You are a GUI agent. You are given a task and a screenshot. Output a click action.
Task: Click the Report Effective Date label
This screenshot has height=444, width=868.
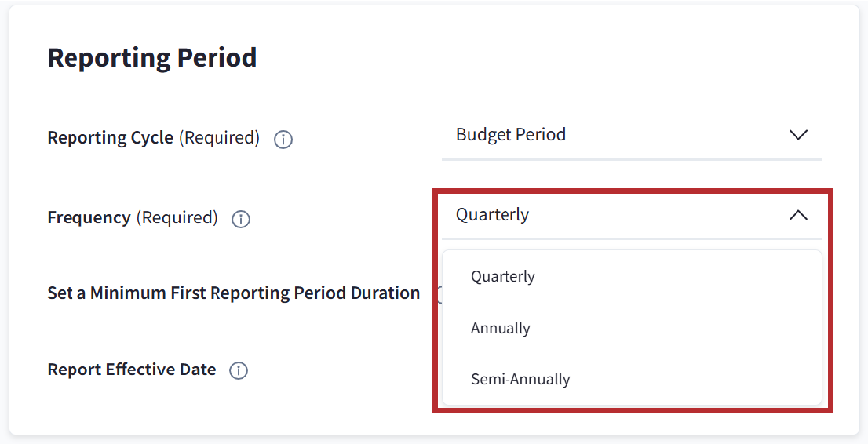(132, 369)
